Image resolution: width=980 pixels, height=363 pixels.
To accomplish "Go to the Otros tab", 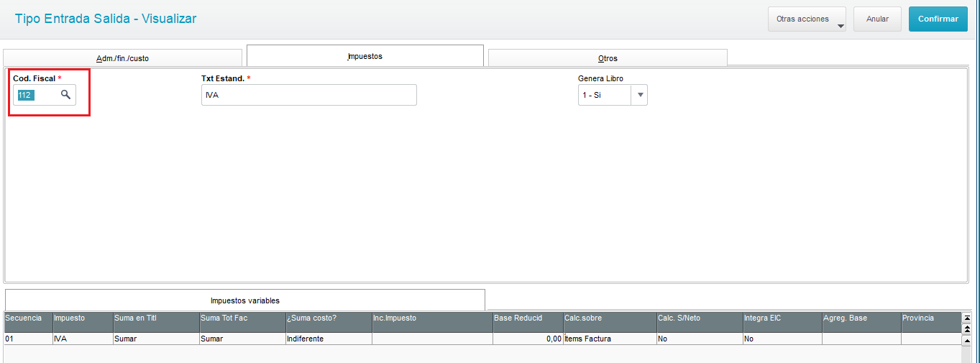I will click(608, 58).
